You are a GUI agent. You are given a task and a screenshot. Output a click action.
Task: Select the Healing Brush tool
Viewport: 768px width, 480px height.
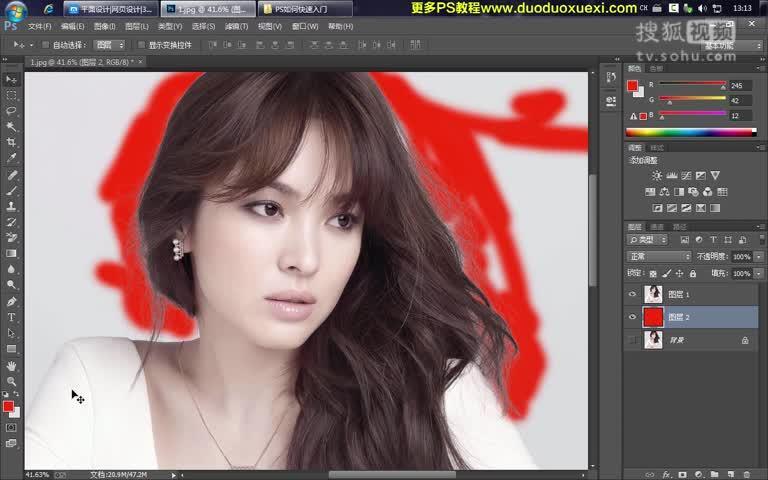[x=11, y=175]
